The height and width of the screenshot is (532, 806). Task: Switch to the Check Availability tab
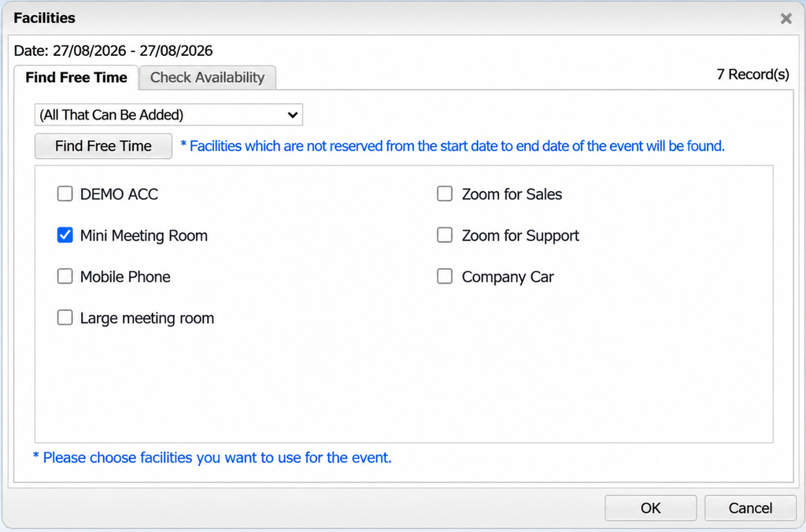(x=207, y=78)
